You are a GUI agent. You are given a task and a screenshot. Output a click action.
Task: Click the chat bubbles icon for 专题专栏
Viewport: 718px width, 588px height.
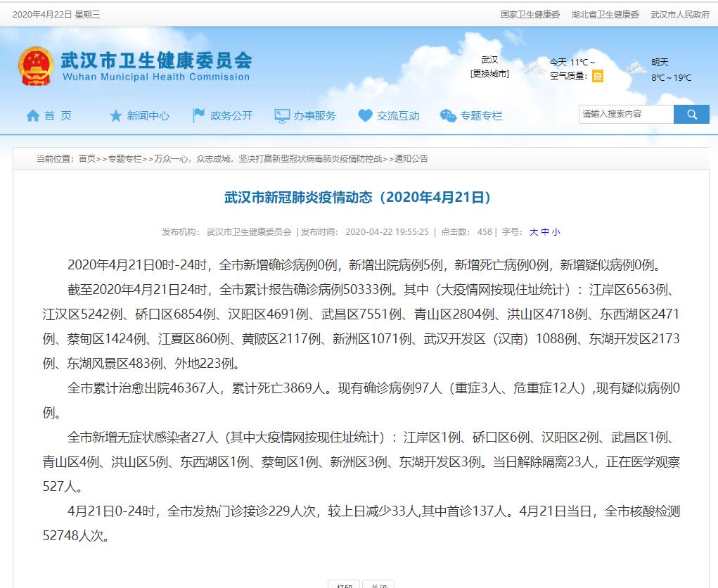[448, 116]
